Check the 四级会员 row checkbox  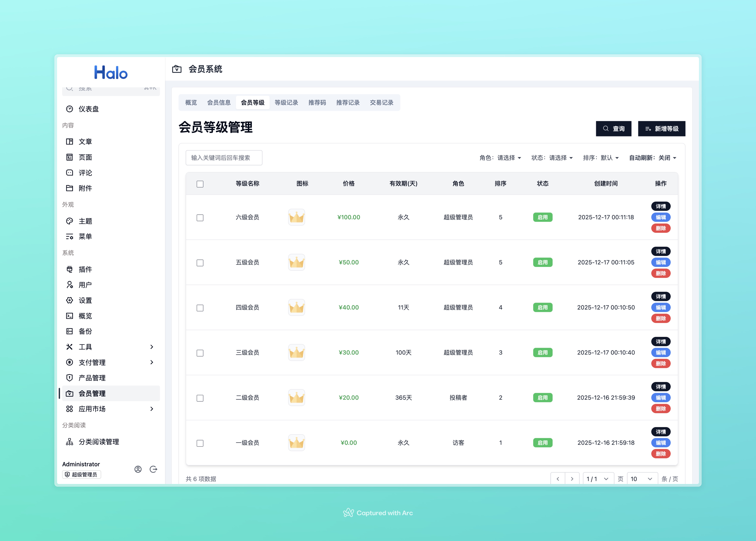click(x=200, y=308)
